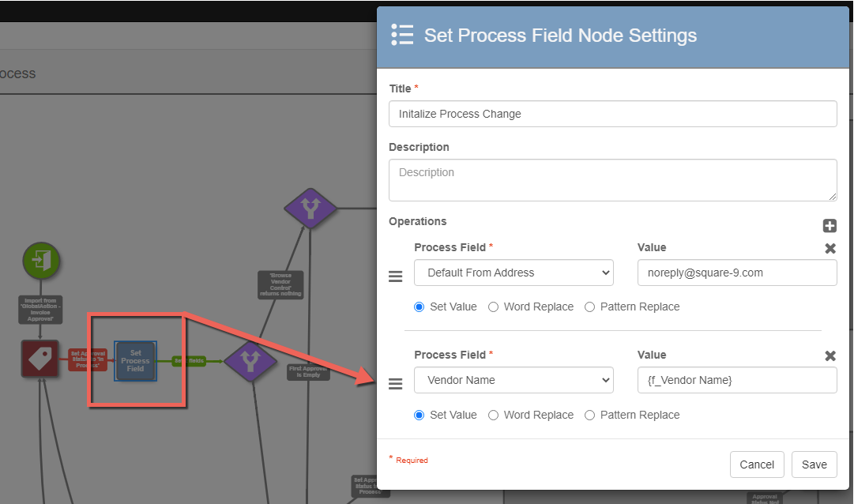Screen dimensions: 854x504
Task: Click the add operation plus icon
Action: (830, 226)
